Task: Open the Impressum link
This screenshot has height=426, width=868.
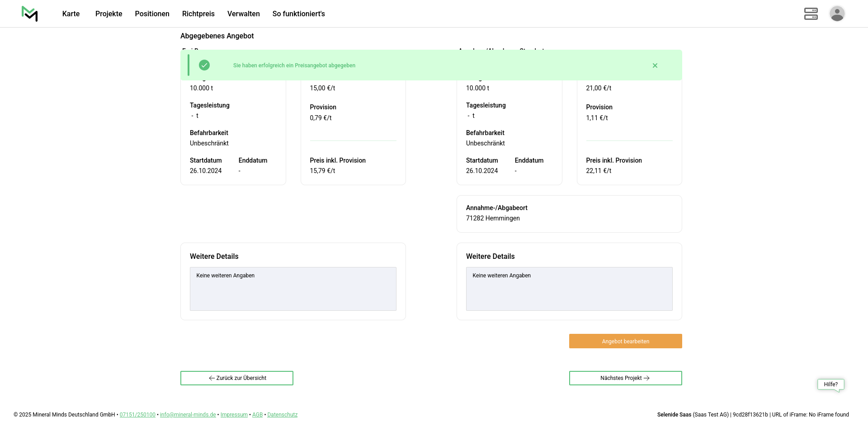Action: click(234, 415)
